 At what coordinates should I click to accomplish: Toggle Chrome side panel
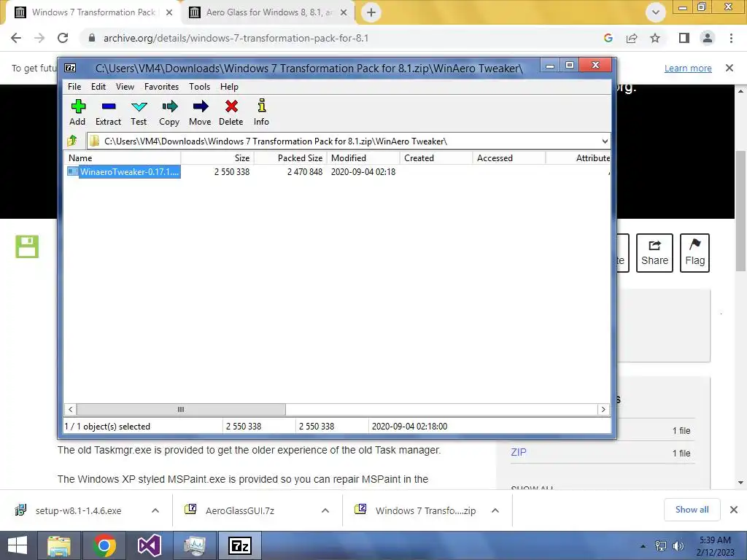[684, 38]
